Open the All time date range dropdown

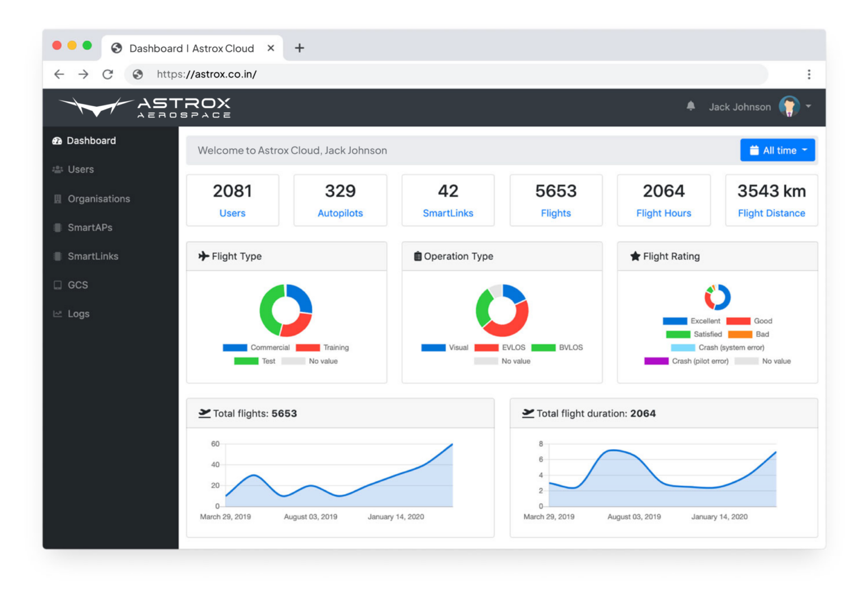777,150
